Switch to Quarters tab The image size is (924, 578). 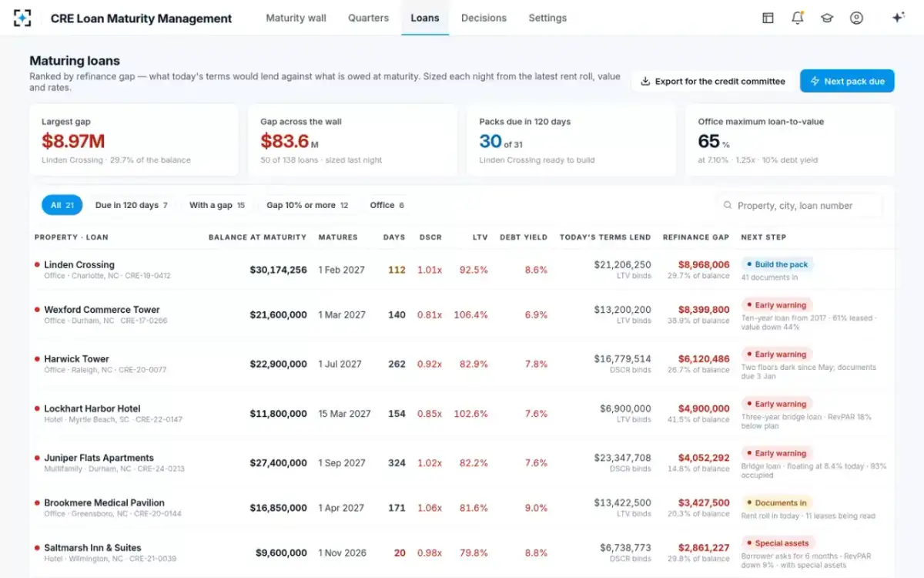pyautogui.click(x=368, y=18)
